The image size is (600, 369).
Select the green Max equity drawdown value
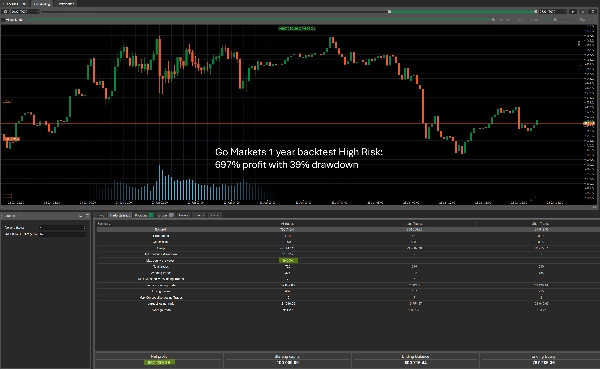pyautogui.click(x=288, y=260)
